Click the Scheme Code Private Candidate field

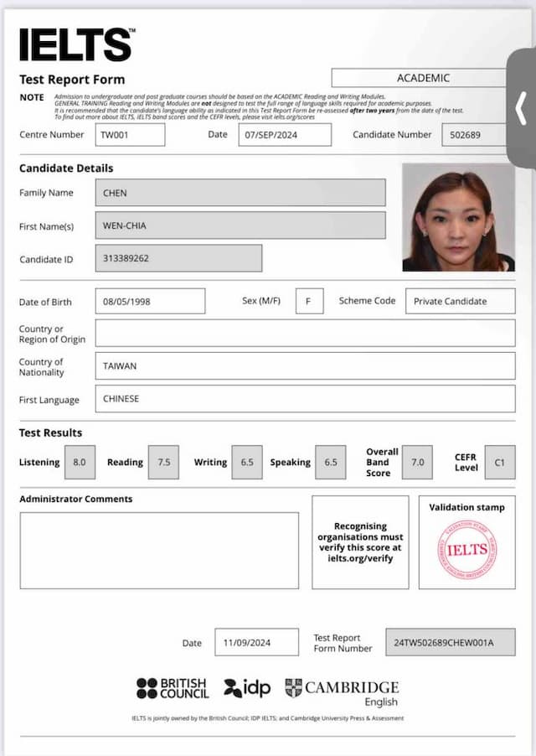[x=460, y=301]
